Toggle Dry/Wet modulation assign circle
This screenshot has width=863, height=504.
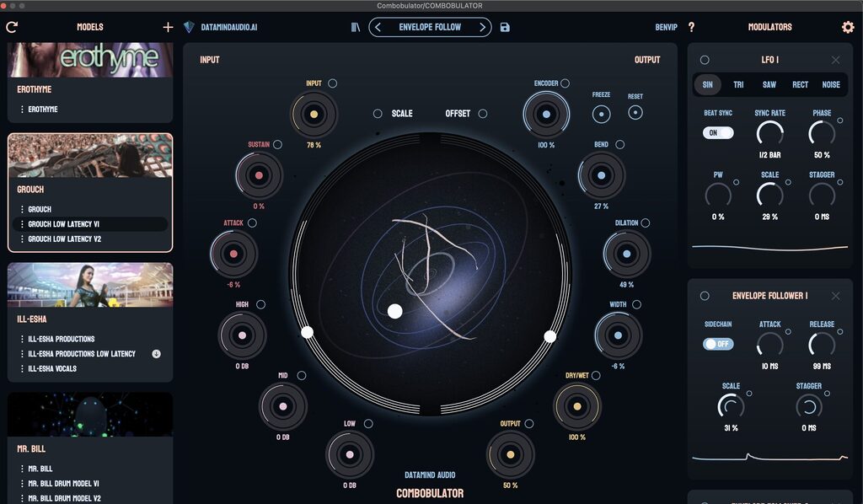click(x=596, y=375)
